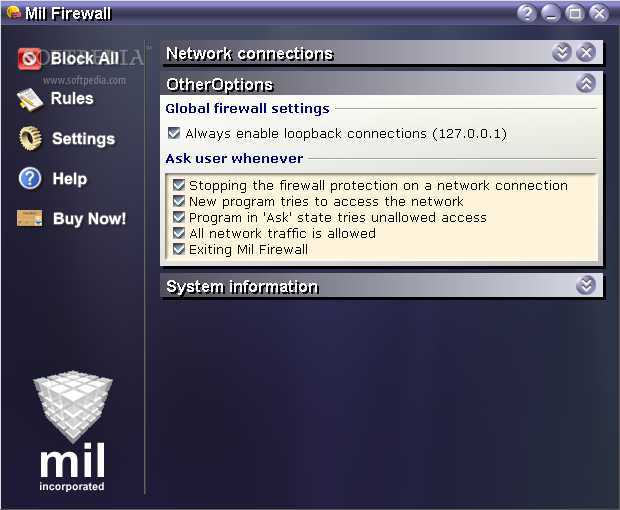Click the System information header title
This screenshot has width=620, height=510.
click(242, 287)
